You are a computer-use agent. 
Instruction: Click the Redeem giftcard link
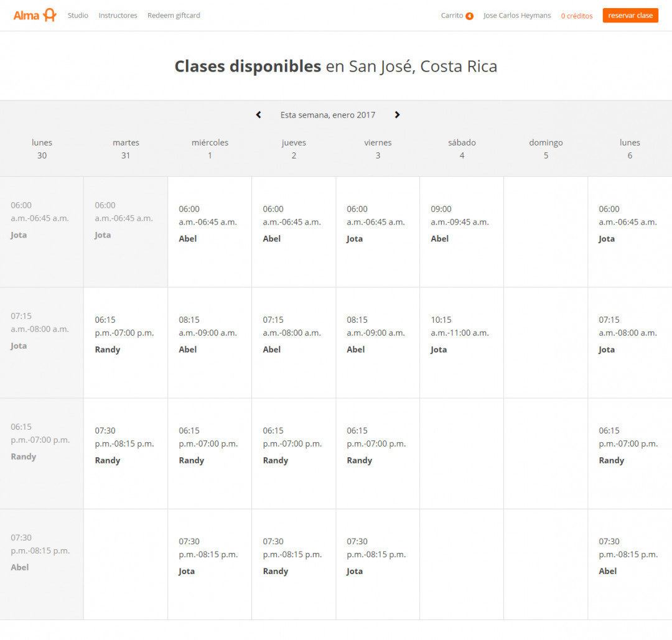[174, 16]
